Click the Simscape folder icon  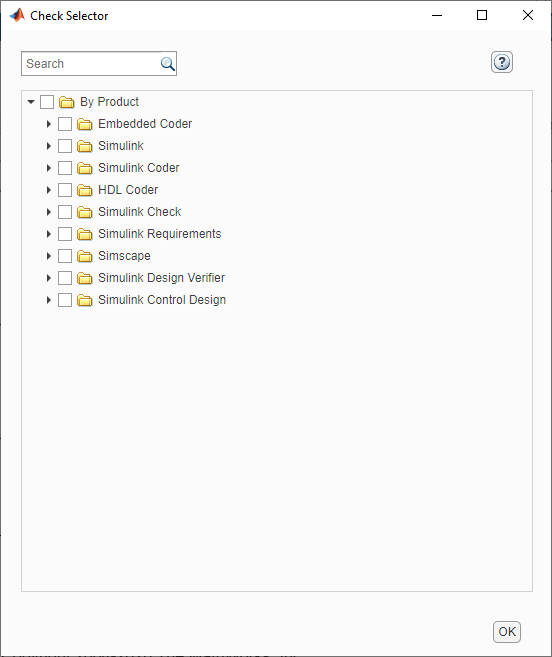[x=85, y=256]
